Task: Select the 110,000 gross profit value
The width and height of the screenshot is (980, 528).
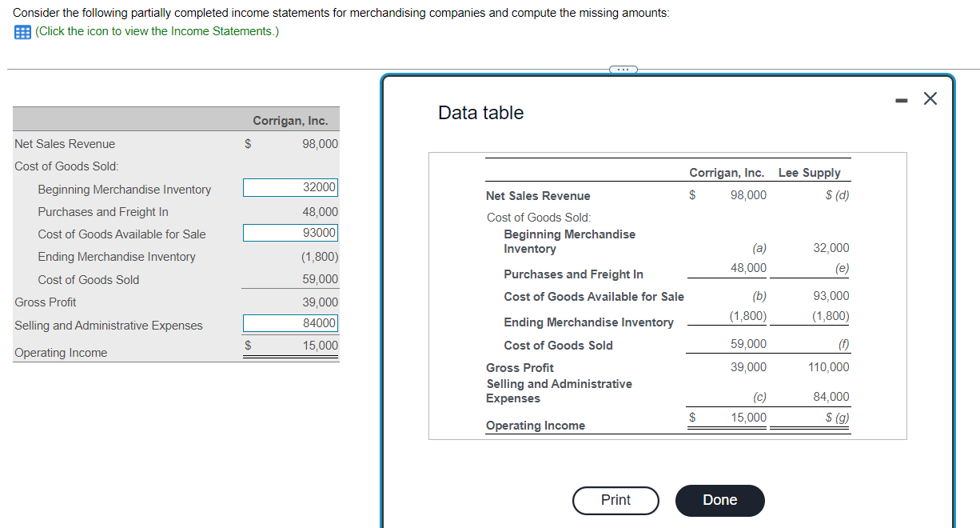Action: 829,367
